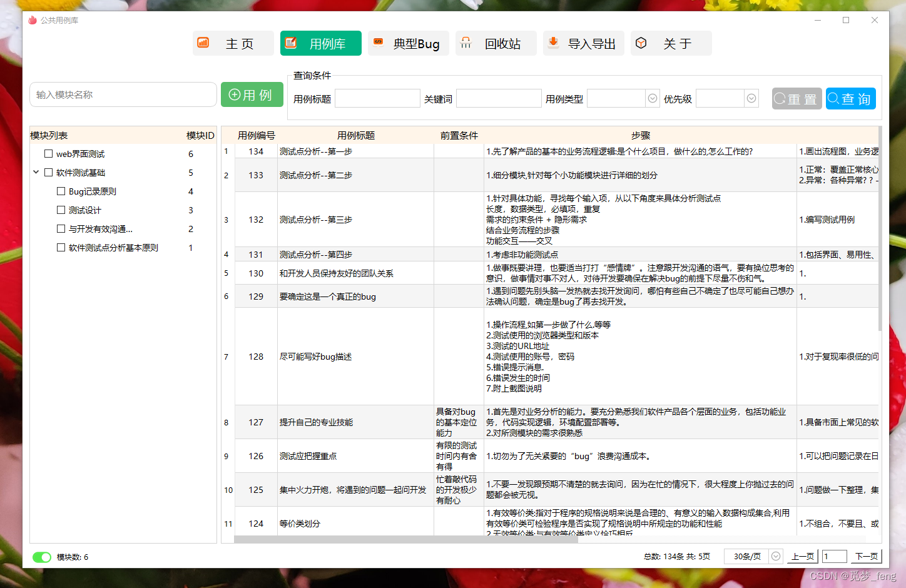Open the 典型Bug tab

click(x=409, y=43)
